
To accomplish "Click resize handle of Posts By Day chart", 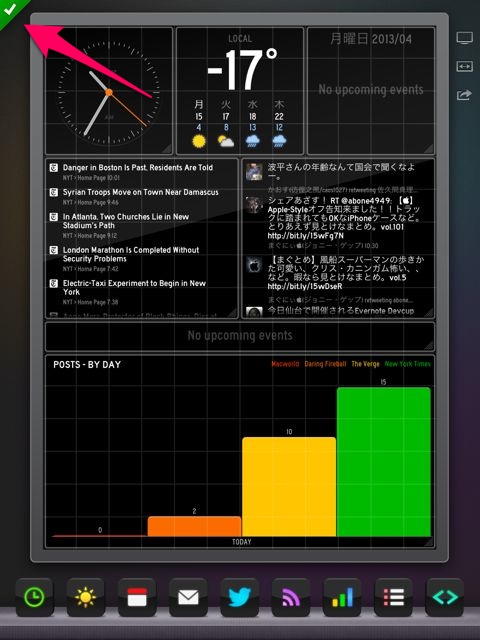I will (x=429, y=542).
